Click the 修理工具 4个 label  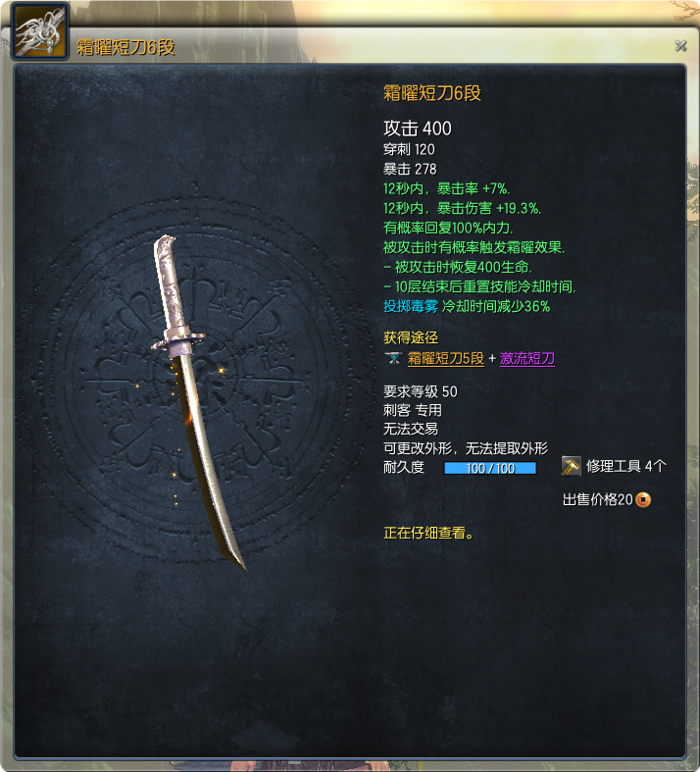click(625, 466)
